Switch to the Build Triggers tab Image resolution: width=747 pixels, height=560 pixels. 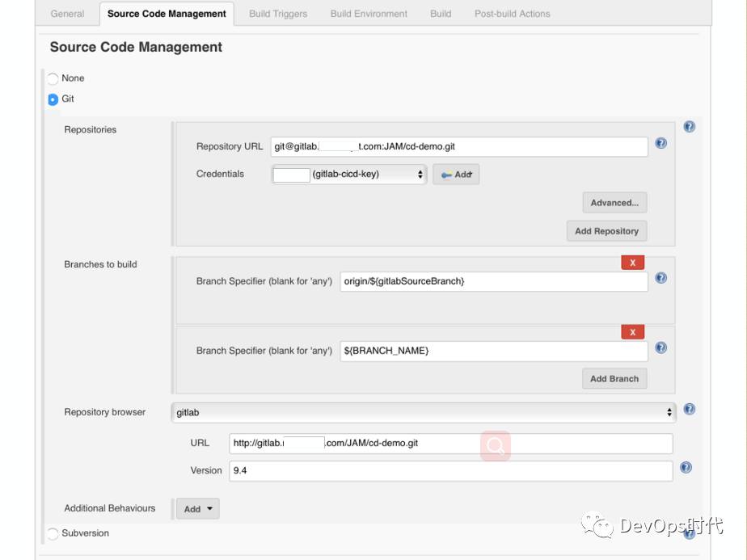(278, 14)
